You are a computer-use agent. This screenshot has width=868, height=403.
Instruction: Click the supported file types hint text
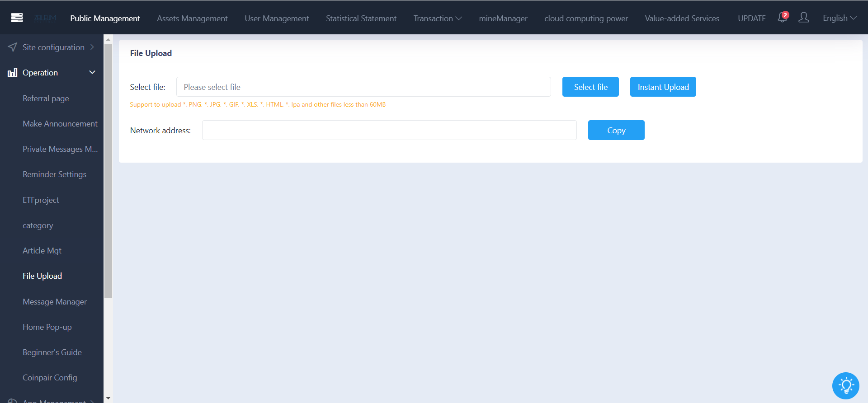[x=258, y=104]
